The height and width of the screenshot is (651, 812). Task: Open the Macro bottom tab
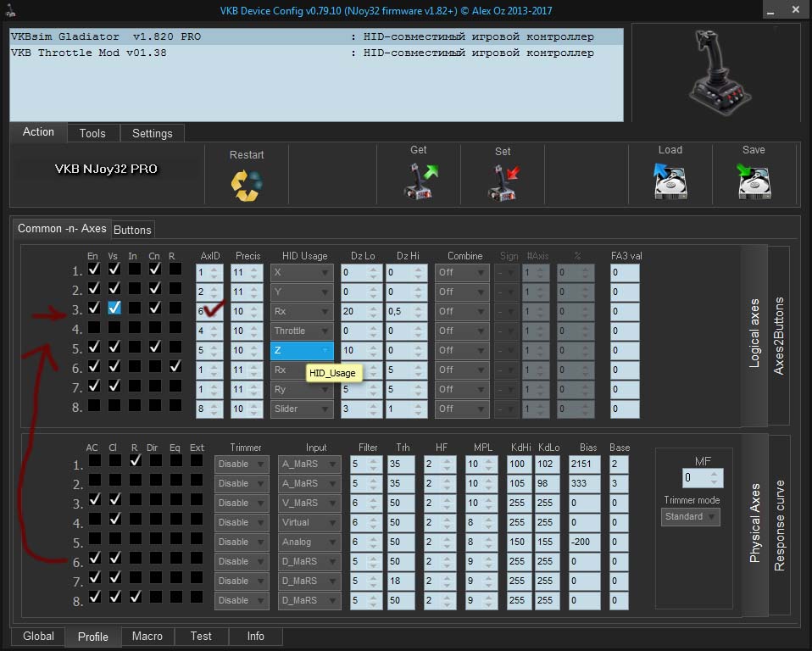click(147, 637)
